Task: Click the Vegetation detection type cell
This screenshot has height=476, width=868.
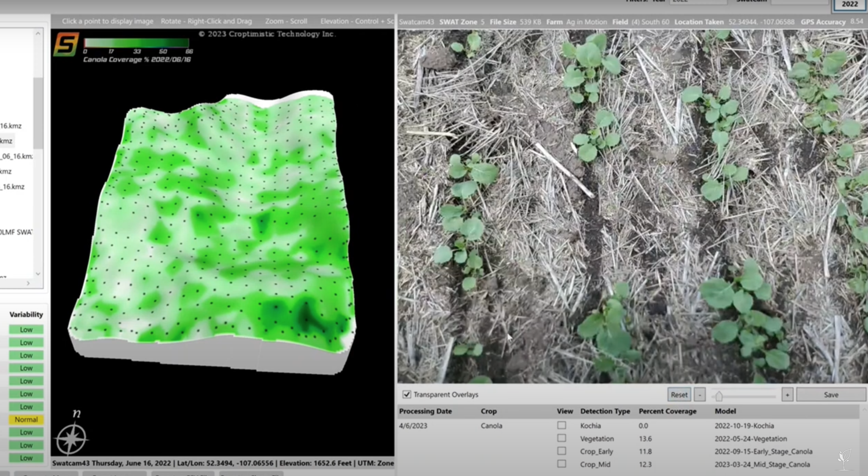Action: (597, 439)
